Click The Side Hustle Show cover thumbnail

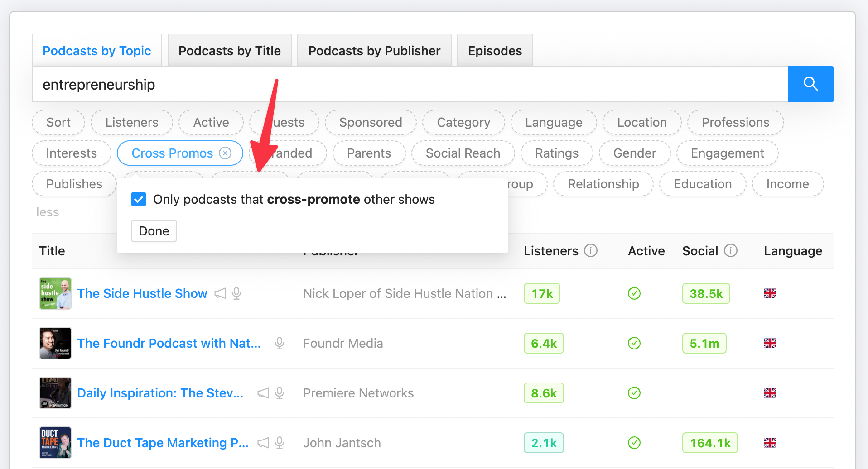point(55,293)
